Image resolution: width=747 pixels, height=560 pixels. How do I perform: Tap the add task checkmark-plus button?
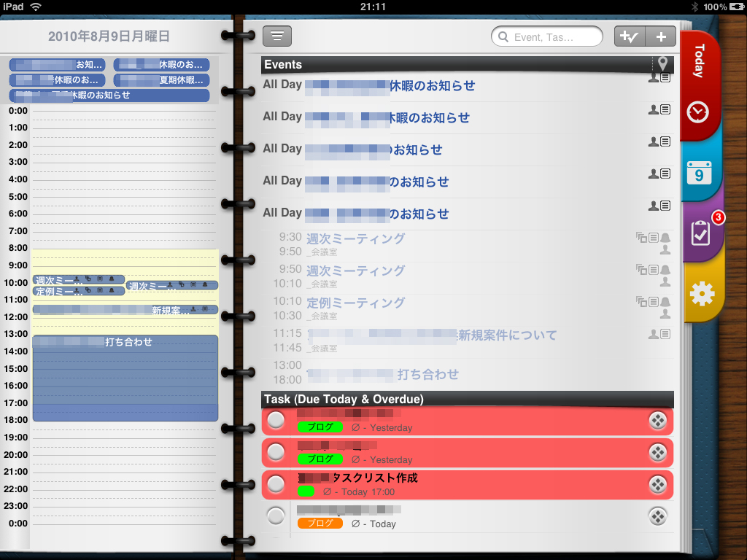(630, 36)
